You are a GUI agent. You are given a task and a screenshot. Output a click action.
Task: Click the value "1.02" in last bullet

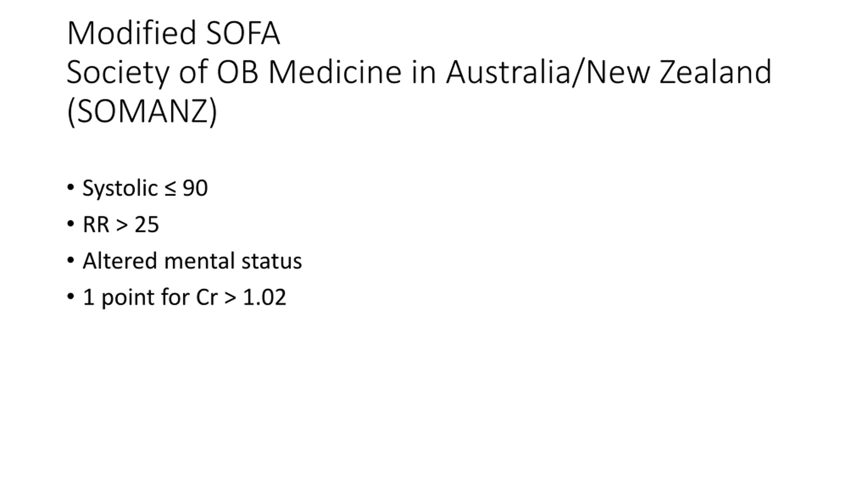point(264,298)
